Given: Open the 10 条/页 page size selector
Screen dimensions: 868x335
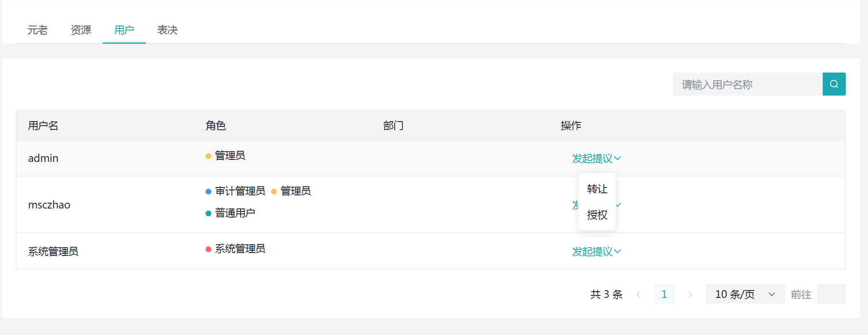Looking at the screenshot, I should point(745,294).
